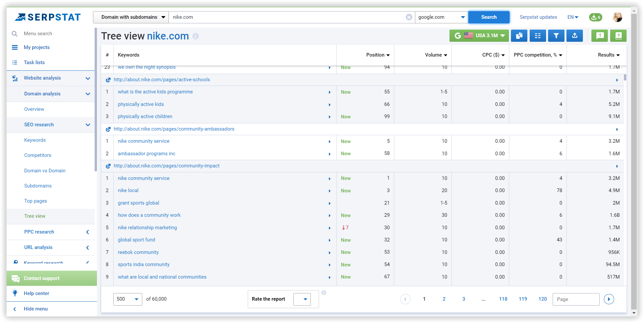Open external link icon for community-impact URL
Viewport: 644px width, 323px height.
pyautogui.click(x=108, y=166)
